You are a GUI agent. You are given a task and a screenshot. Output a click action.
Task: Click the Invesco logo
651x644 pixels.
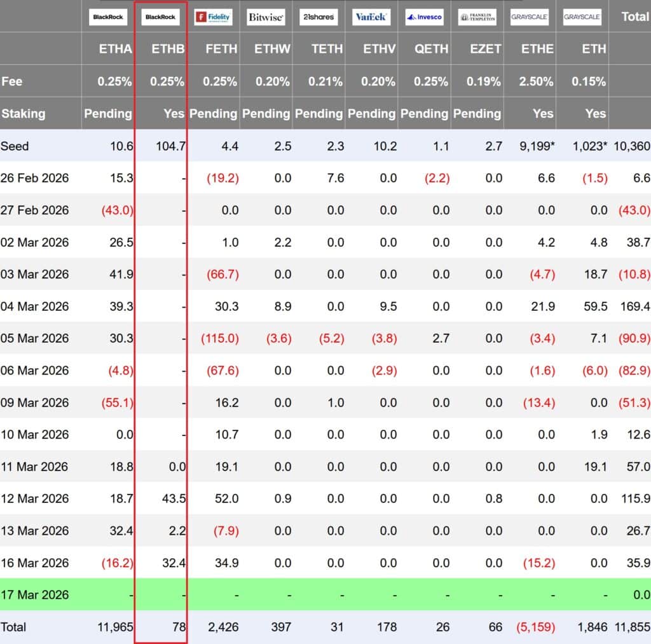tap(424, 17)
